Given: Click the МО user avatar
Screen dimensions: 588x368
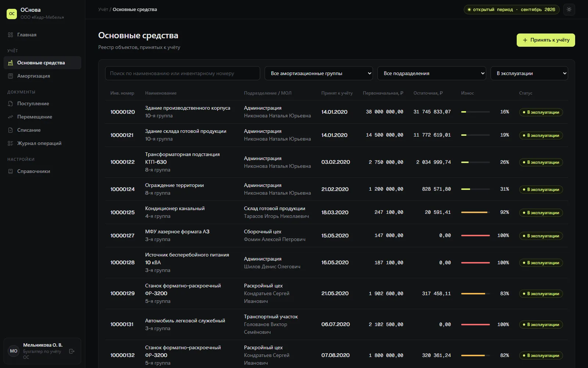Looking at the screenshot, I should (14, 351).
